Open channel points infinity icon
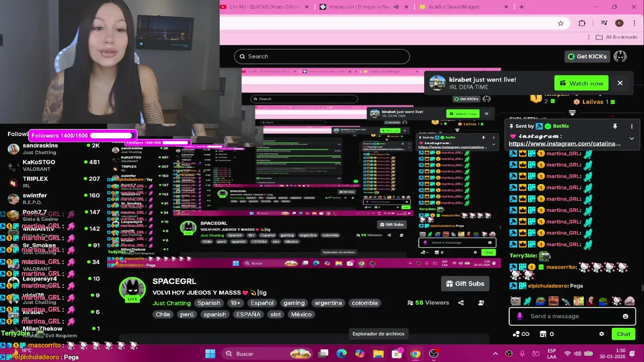This screenshot has width=644, height=362. pyautogui.click(x=521, y=334)
